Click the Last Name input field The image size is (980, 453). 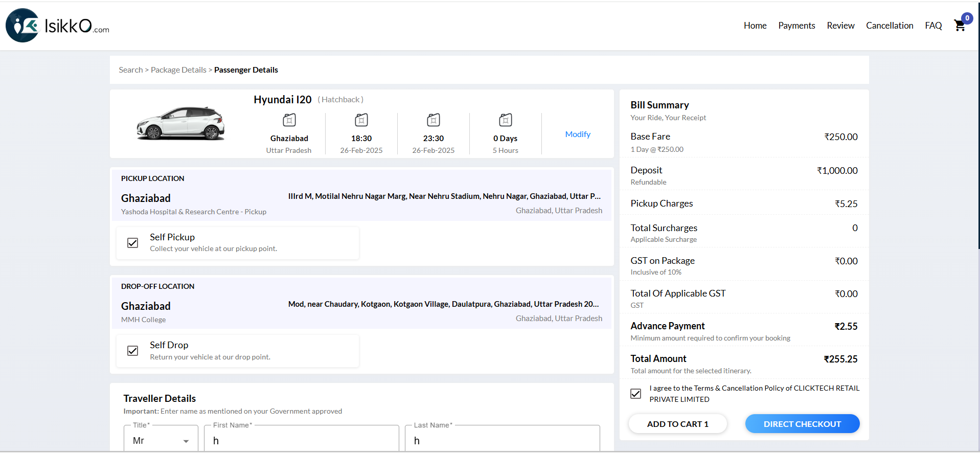[x=502, y=440]
